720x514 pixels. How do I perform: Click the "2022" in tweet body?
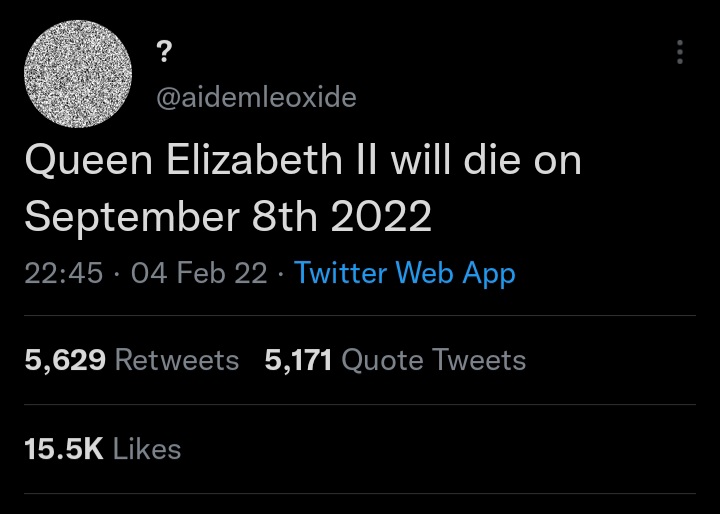(x=380, y=216)
